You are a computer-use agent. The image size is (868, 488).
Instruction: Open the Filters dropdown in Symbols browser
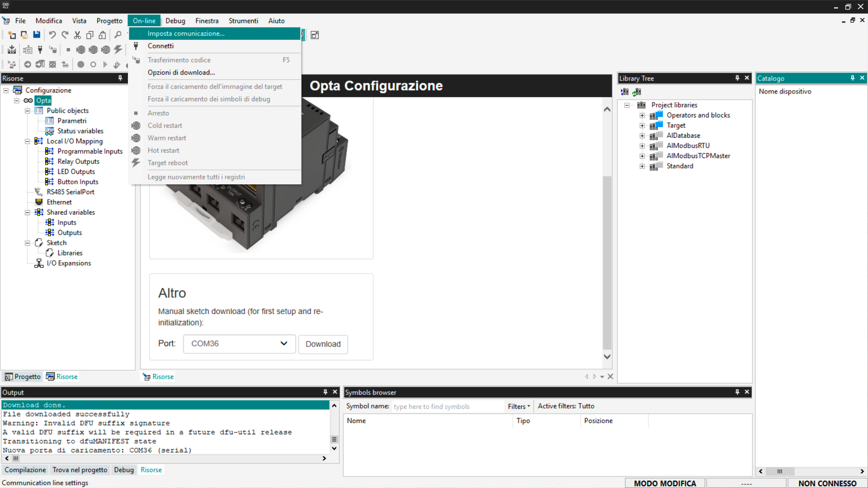point(519,406)
